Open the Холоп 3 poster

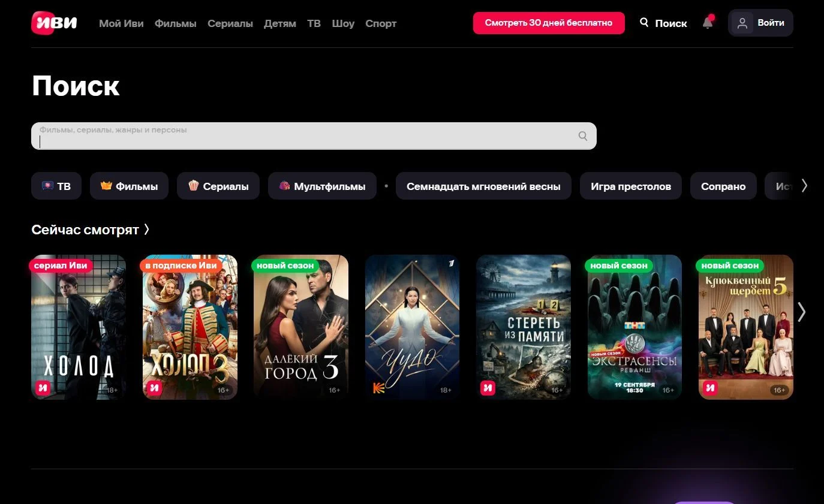coord(190,327)
